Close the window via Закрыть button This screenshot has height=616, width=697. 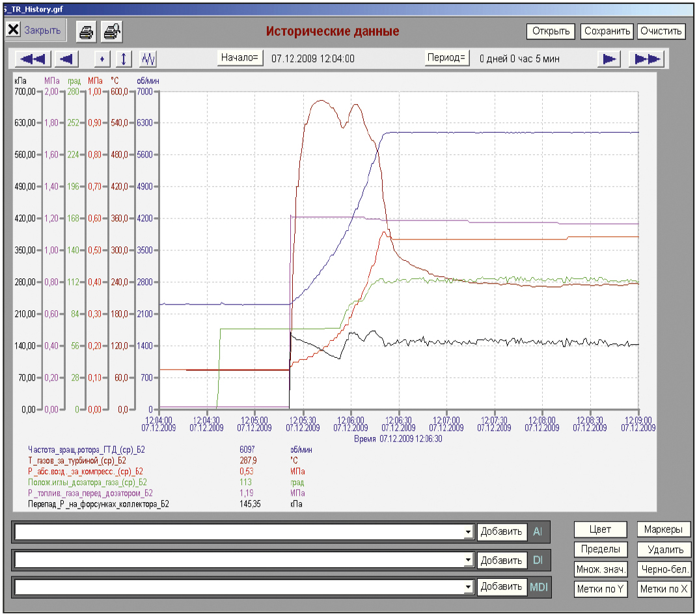point(36,30)
